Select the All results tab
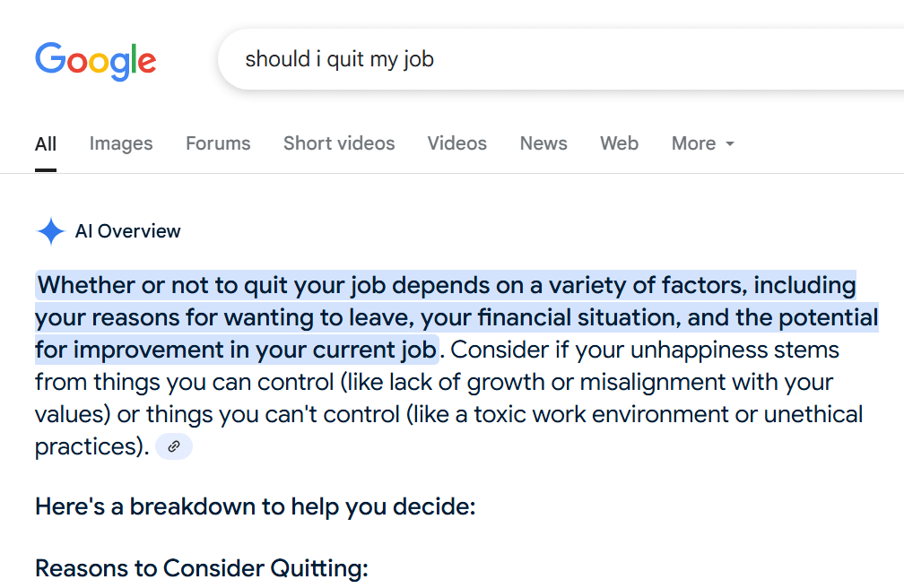Image resolution: width=904 pixels, height=588 pixels. tap(46, 143)
